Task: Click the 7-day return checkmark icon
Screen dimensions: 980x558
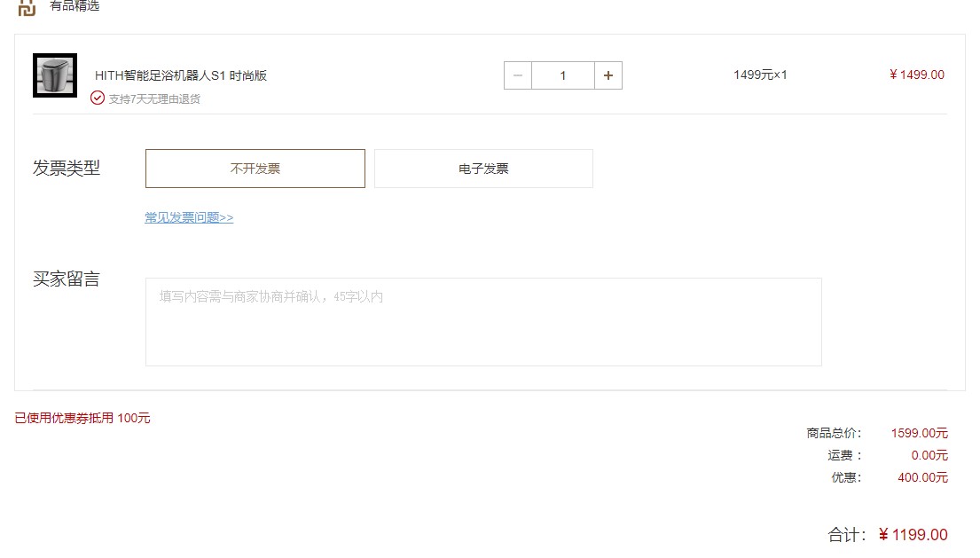Action: [98, 98]
